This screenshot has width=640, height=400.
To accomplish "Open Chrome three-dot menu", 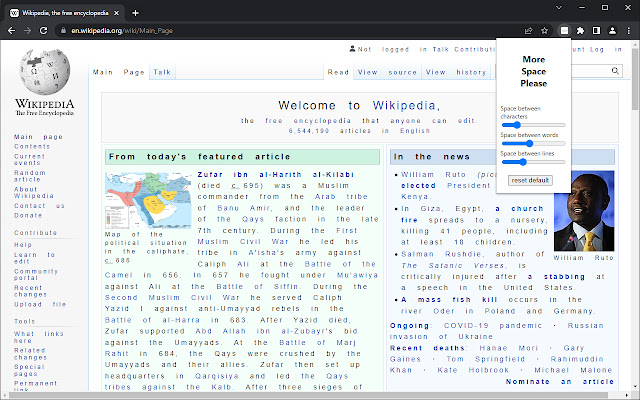I will click(629, 31).
